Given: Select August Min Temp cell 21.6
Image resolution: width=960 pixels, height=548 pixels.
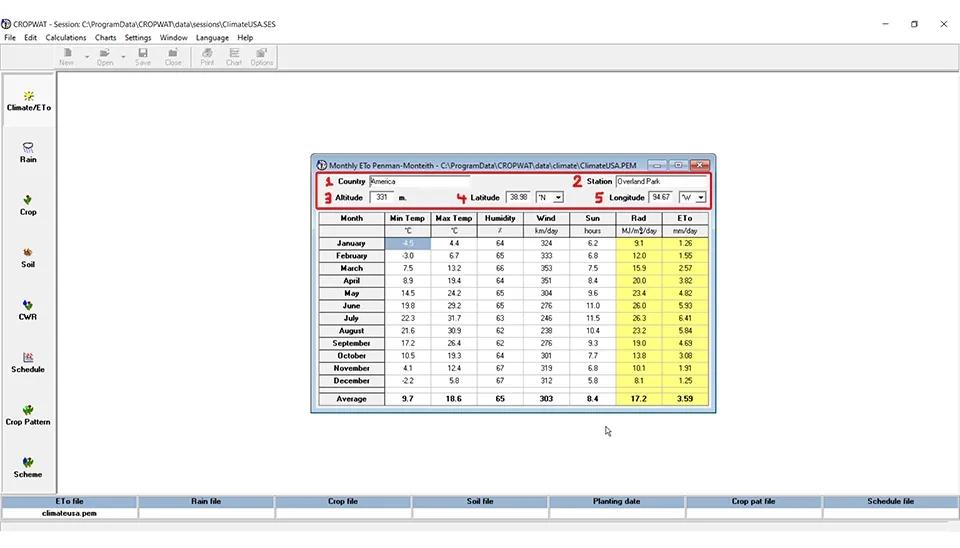Looking at the screenshot, I should coord(408,331).
